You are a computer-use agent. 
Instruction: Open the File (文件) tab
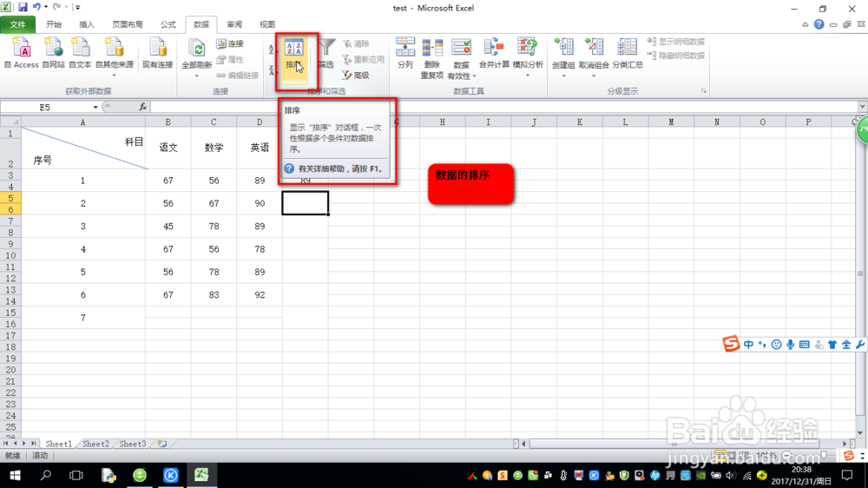pyautogui.click(x=17, y=24)
